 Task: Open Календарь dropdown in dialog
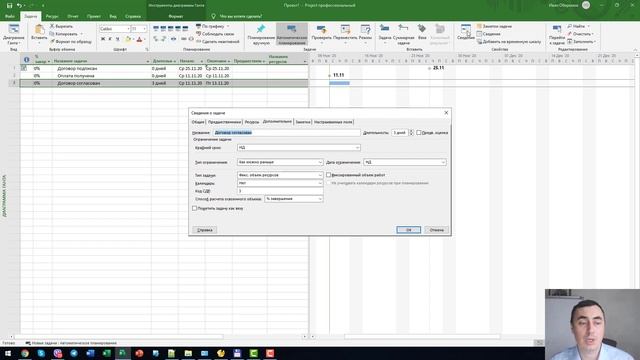point(320,183)
